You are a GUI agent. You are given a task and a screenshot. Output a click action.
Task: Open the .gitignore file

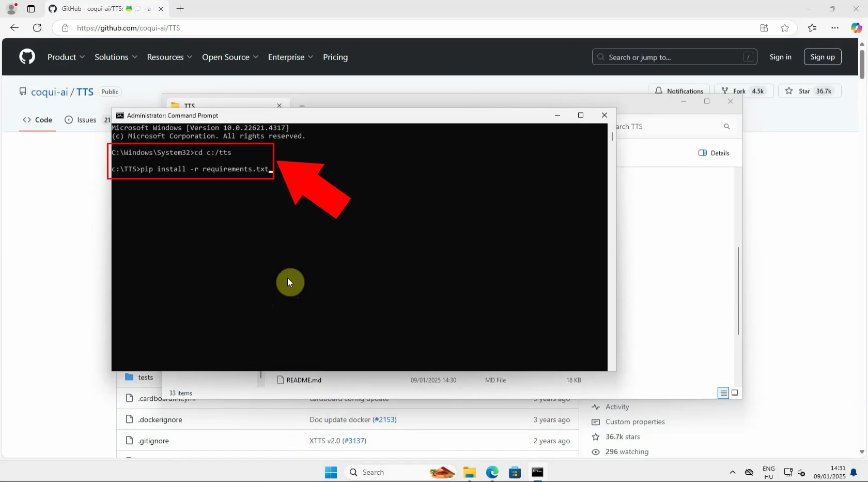pyautogui.click(x=153, y=441)
